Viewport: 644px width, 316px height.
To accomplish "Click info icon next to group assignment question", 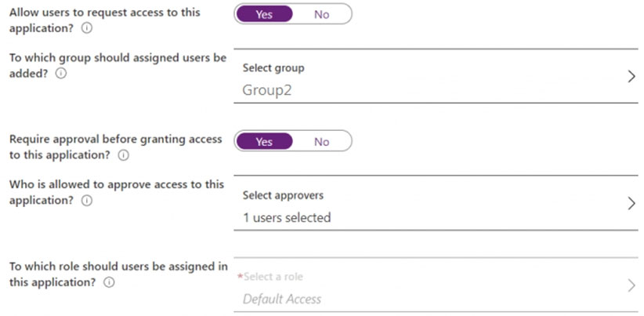I will pyautogui.click(x=61, y=73).
